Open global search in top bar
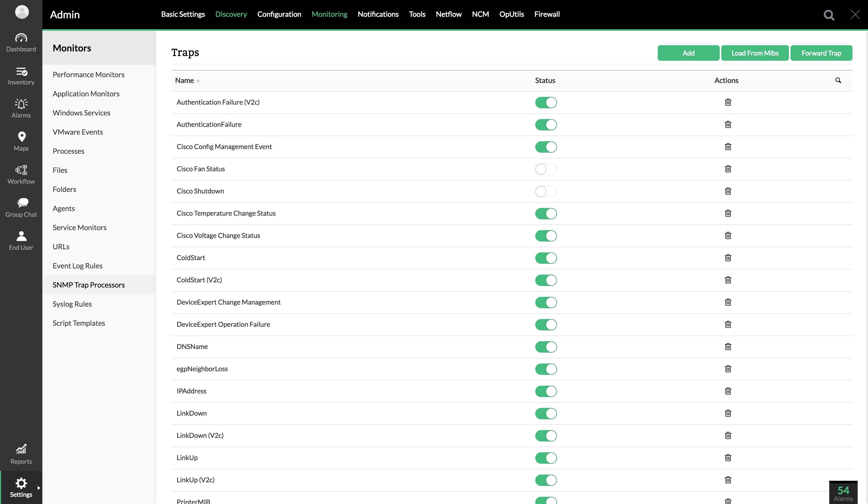The image size is (868, 504). coord(829,15)
